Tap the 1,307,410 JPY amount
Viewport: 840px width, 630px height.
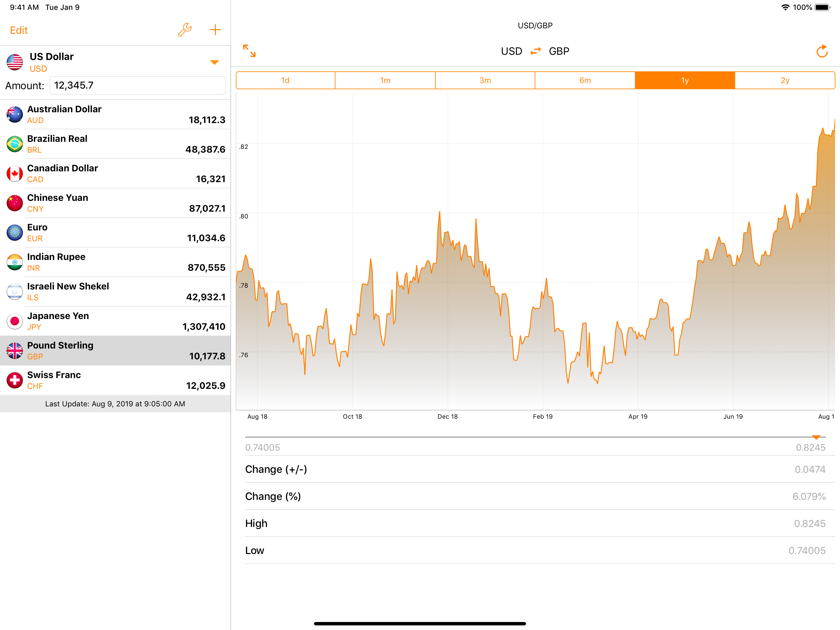tap(204, 327)
